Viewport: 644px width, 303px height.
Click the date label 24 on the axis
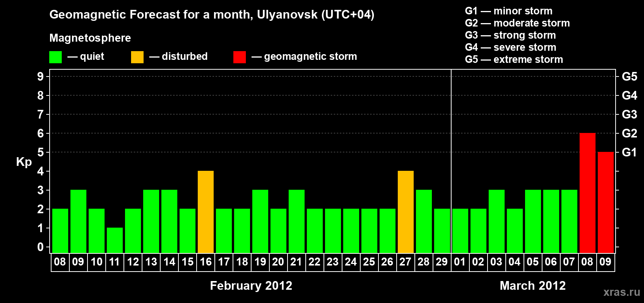[351, 262]
